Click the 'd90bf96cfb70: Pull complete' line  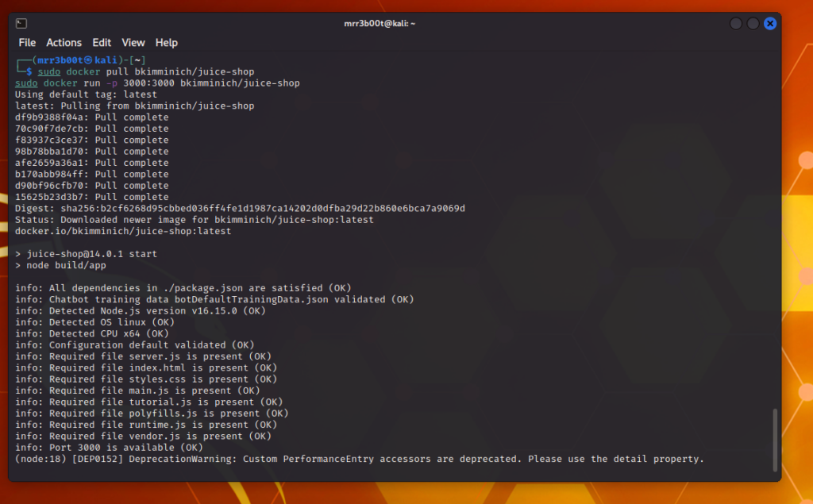pyautogui.click(x=92, y=186)
